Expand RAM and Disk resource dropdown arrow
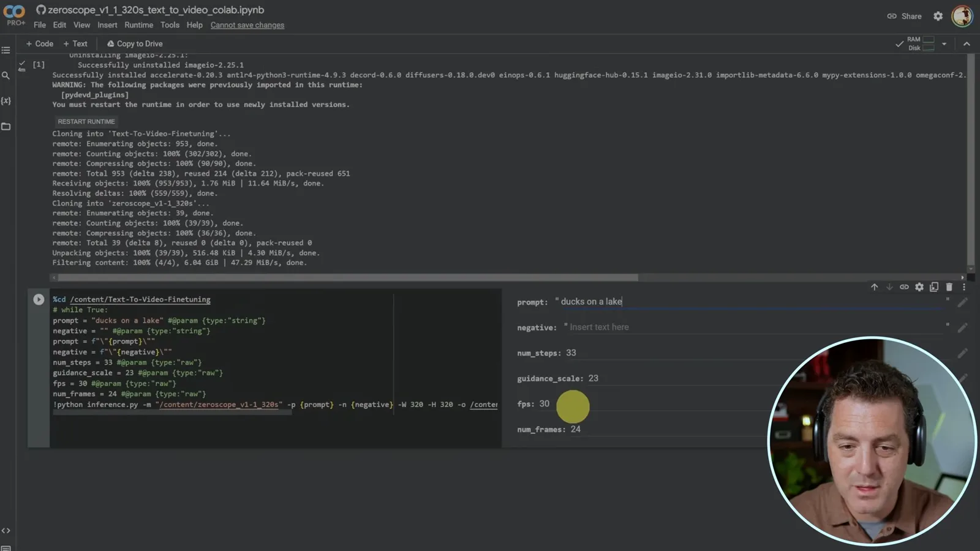980x551 pixels. click(x=944, y=44)
